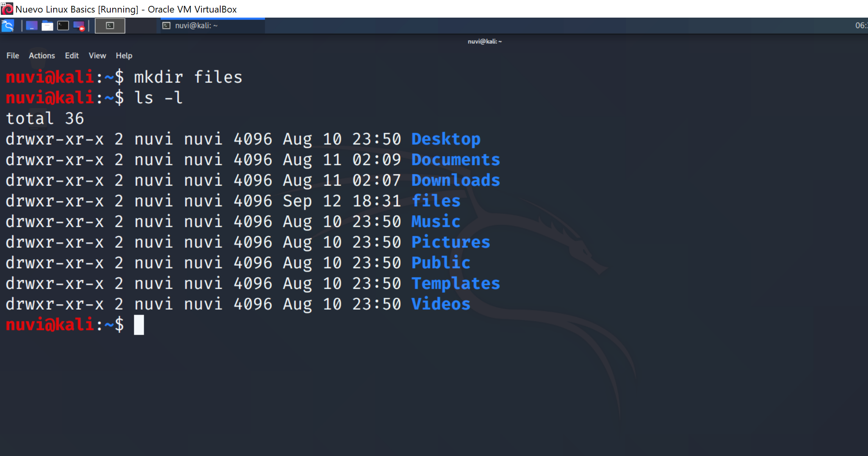Click the terminal cursor prompt line
Viewport: 868px width, 456px height.
coord(139,325)
